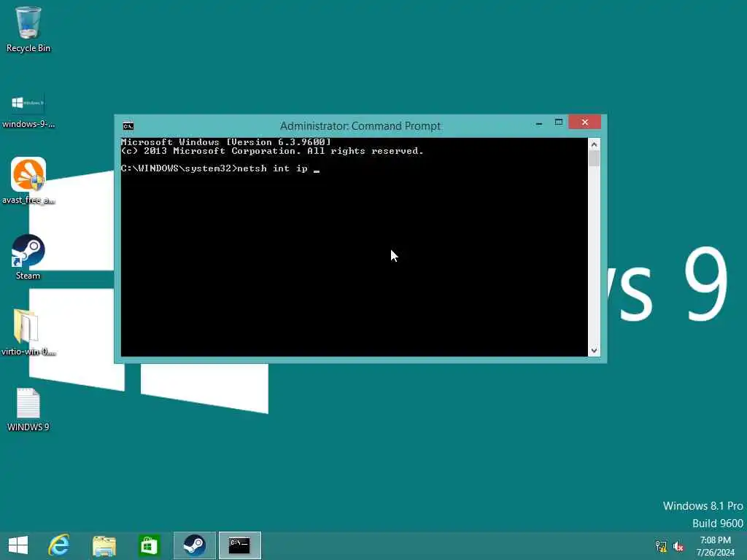
Task: Switch to Steam in the taskbar
Action: [194, 545]
